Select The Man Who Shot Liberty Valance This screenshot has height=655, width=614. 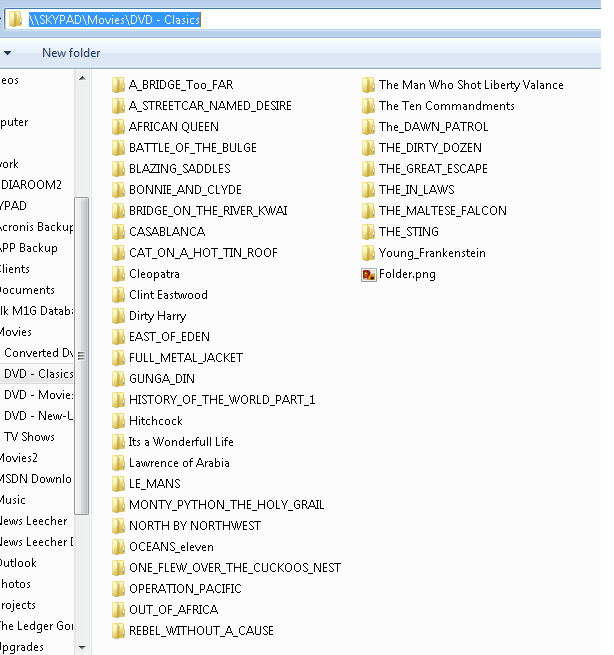(471, 85)
